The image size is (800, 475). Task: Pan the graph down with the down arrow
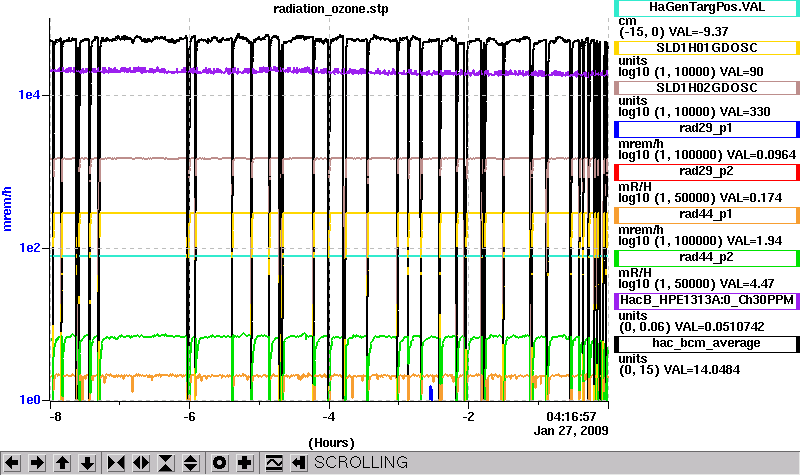[x=87, y=463]
